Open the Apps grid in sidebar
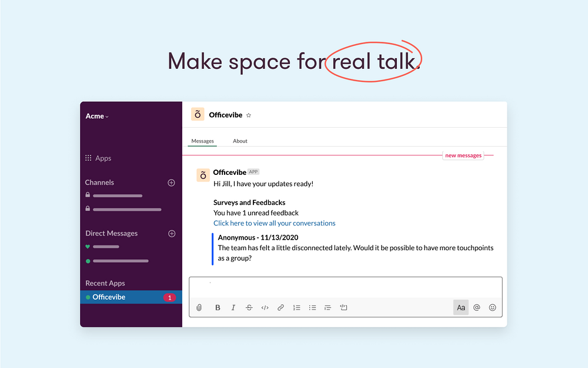This screenshot has height=368, width=588. [98, 158]
